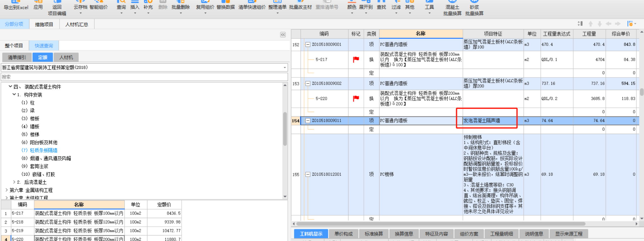Viewport: 644px width, 241px height.
Task: Open the 云存档 toolbar menu
Action: pyautogui.click(x=80, y=7)
